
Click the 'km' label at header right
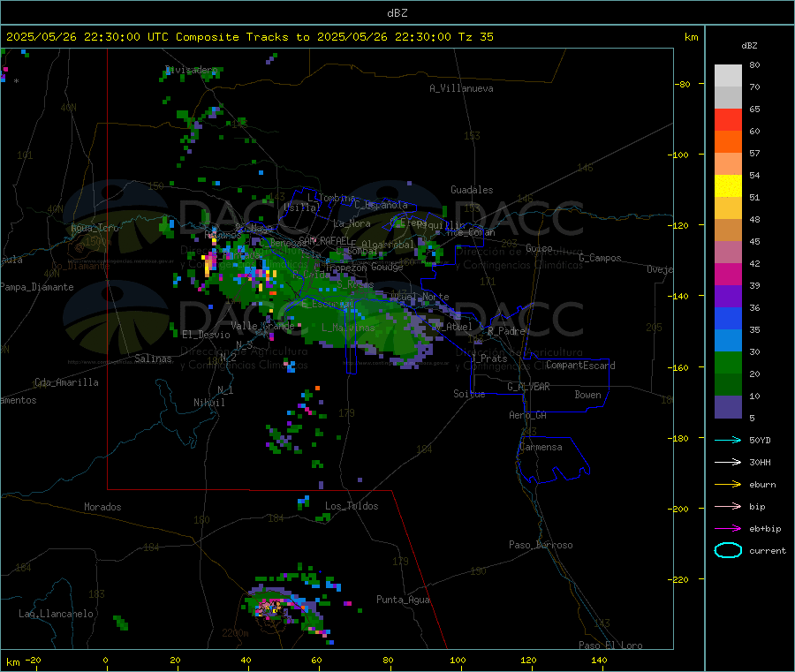coord(691,37)
